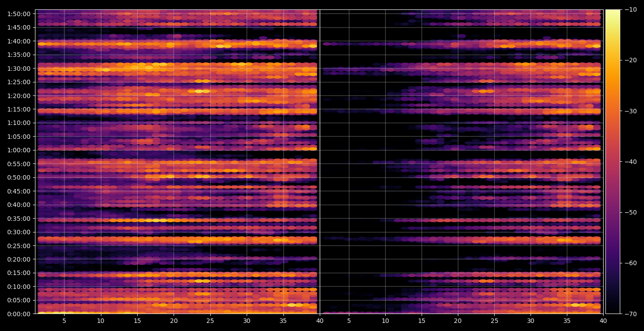Image resolution: width=644 pixels, height=331 pixels.
Task: Click the 0:20:00 y-axis tick label
Action: point(19,259)
